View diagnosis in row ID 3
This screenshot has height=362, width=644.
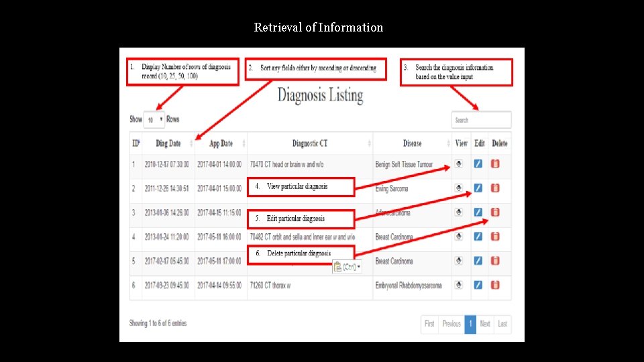459,213
